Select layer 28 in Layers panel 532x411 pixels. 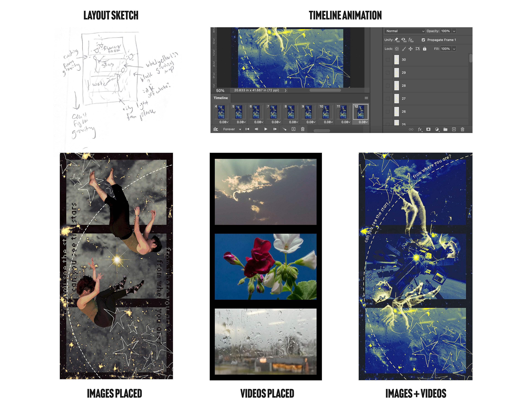pos(426,86)
